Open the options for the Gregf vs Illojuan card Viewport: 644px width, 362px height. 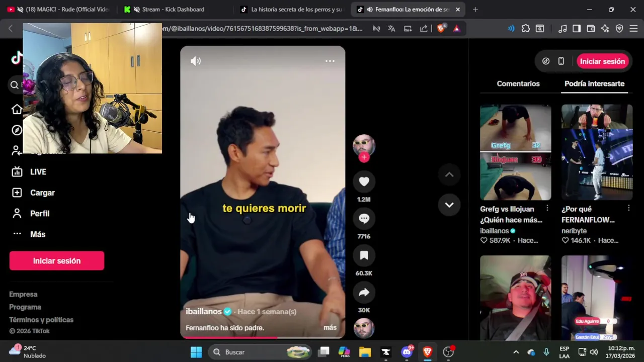tap(547, 208)
